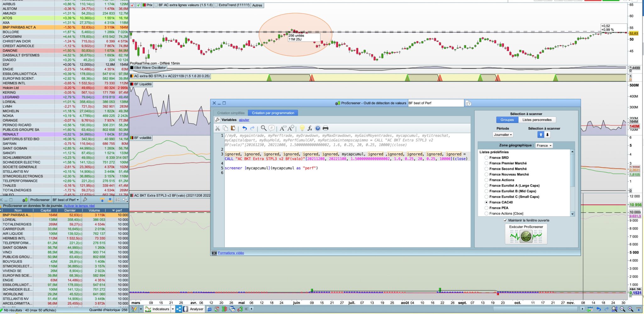Click the screener name field BF best of Perf
Screen dimensions: 644x314
436,103
